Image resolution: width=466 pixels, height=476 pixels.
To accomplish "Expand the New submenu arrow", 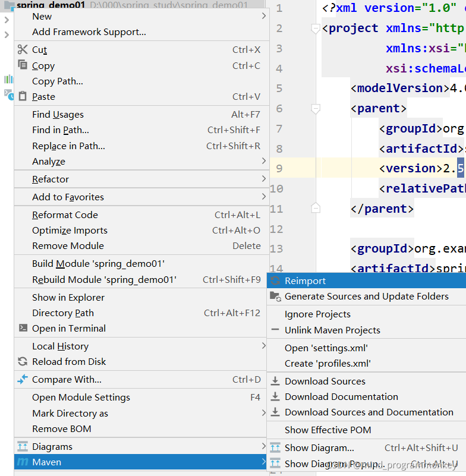I will coord(263,16).
